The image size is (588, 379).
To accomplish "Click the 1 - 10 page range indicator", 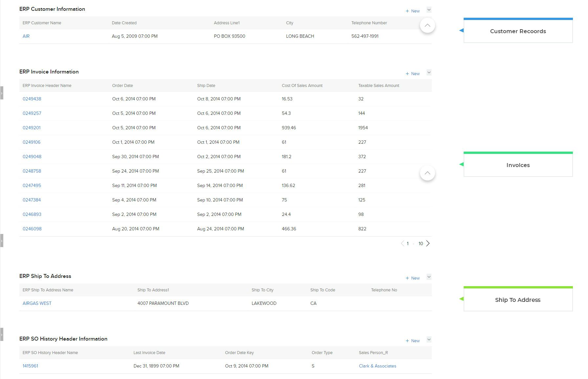I will tap(414, 243).
